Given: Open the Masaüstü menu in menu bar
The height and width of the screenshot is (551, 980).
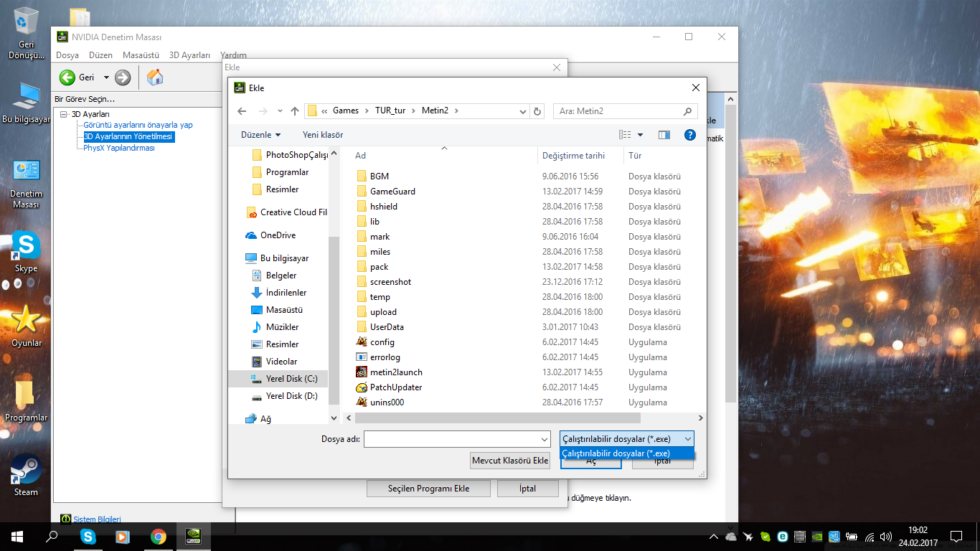Looking at the screenshot, I should pyautogui.click(x=141, y=55).
